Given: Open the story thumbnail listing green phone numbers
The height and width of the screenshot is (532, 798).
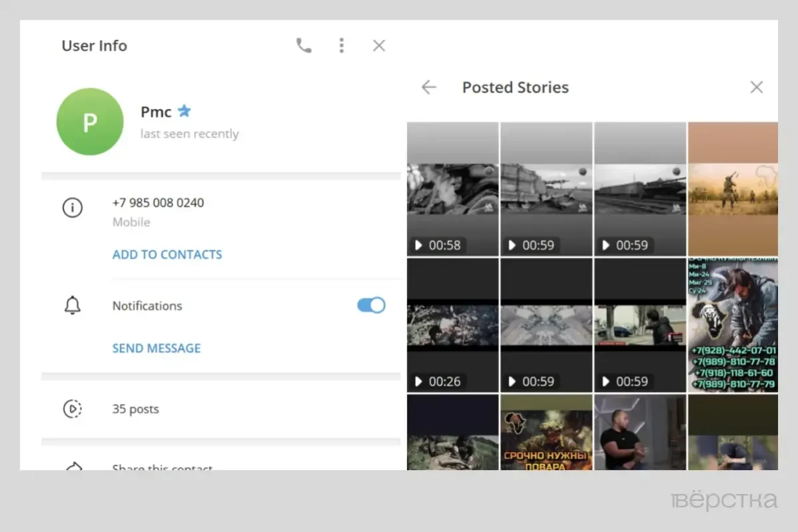Looking at the screenshot, I should (x=732, y=325).
